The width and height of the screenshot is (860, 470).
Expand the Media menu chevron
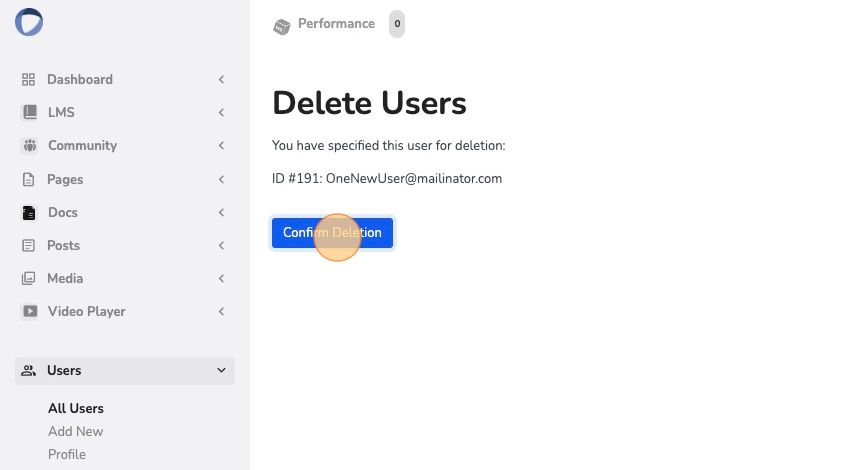click(221, 279)
